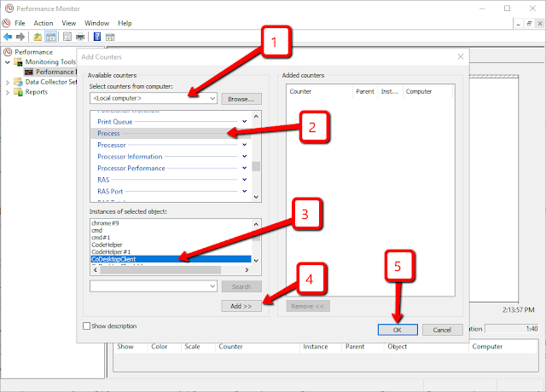
Task: Click scroll-up arrow of counters list
Action: 256,116
